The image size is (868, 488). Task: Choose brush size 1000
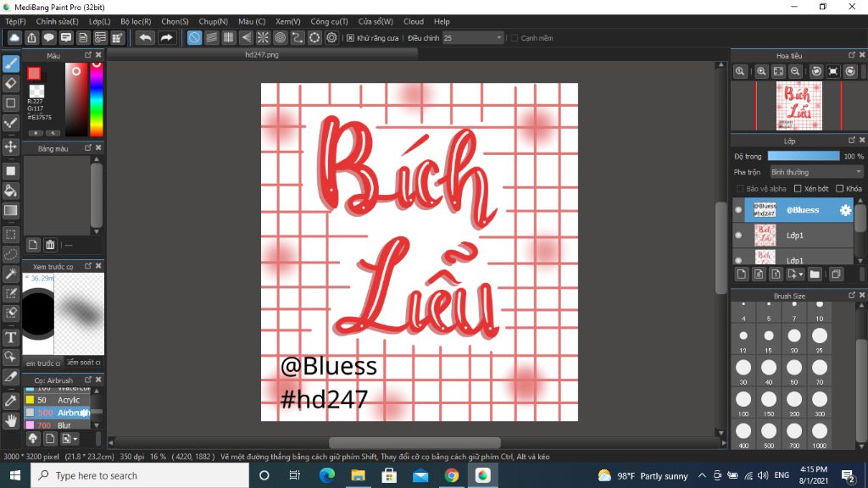(x=820, y=435)
